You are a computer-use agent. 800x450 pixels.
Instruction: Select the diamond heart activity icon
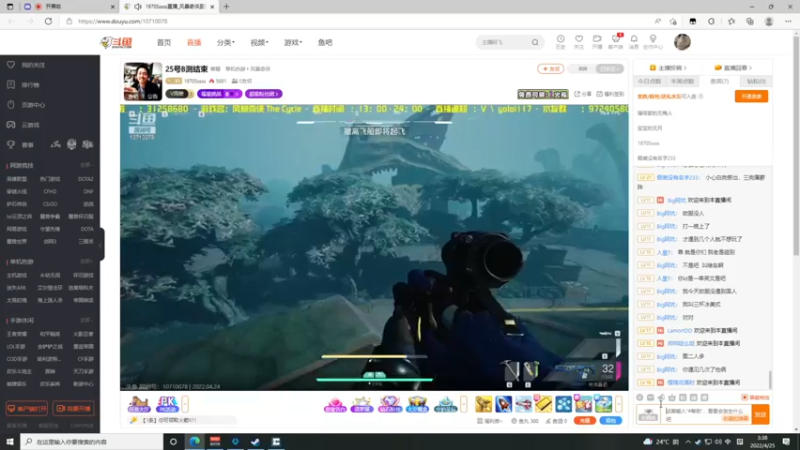coord(390,404)
